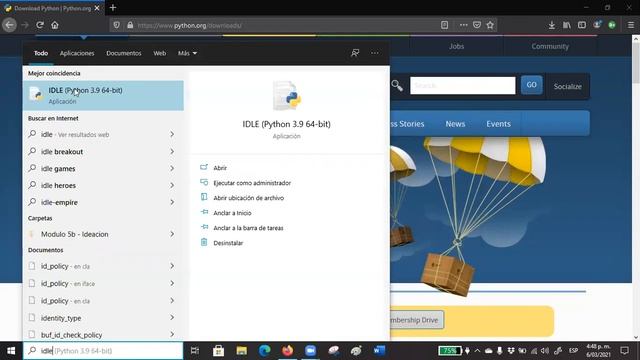Screen dimensions: 640x360
Task: Select 'idle breakout' web suggestion
Action: (x=62, y=151)
